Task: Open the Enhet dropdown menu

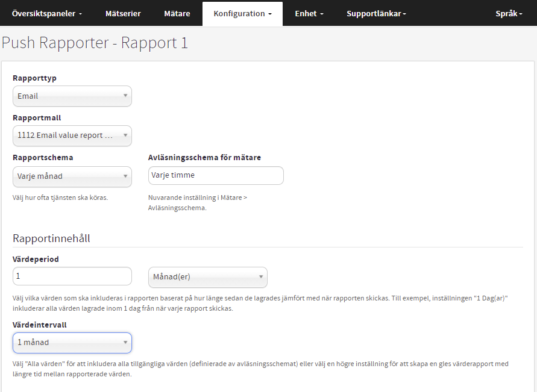Action: [x=309, y=13]
